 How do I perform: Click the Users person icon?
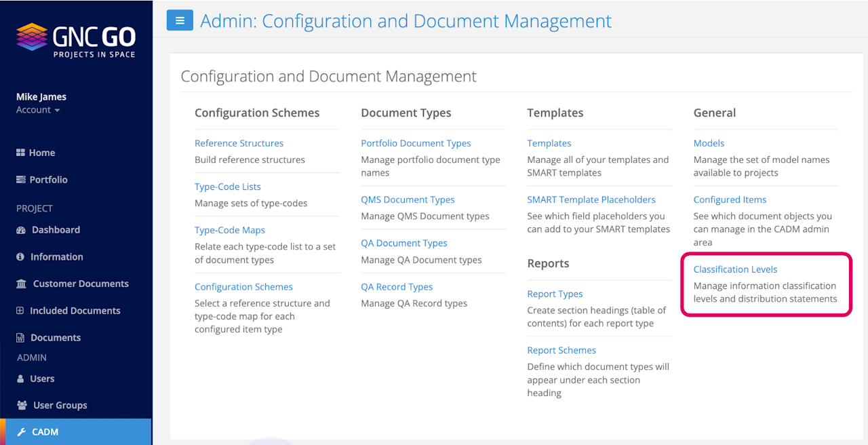[20, 379]
